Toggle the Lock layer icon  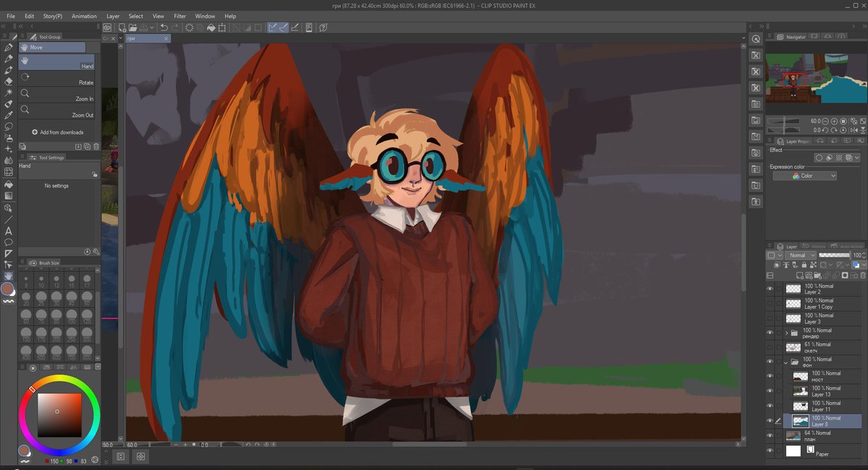tap(804, 265)
